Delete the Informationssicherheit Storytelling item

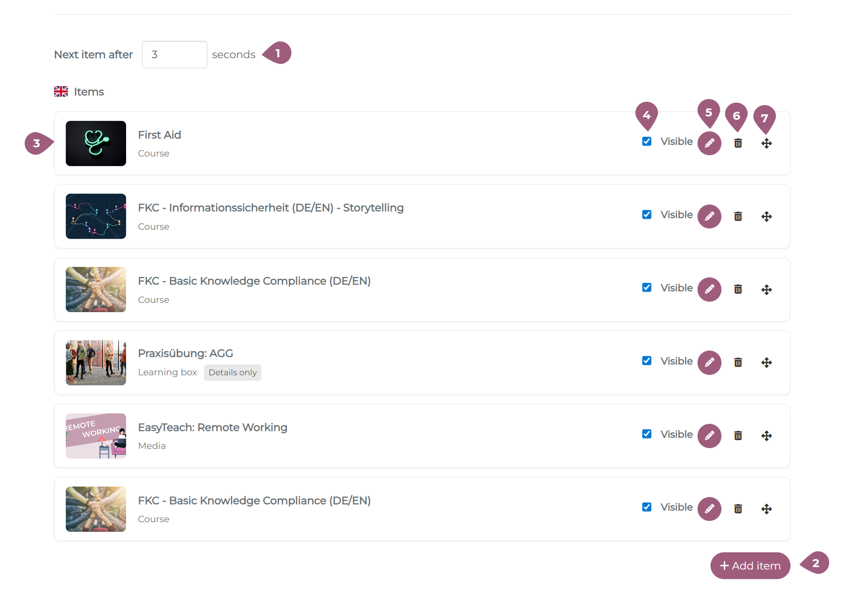point(738,216)
